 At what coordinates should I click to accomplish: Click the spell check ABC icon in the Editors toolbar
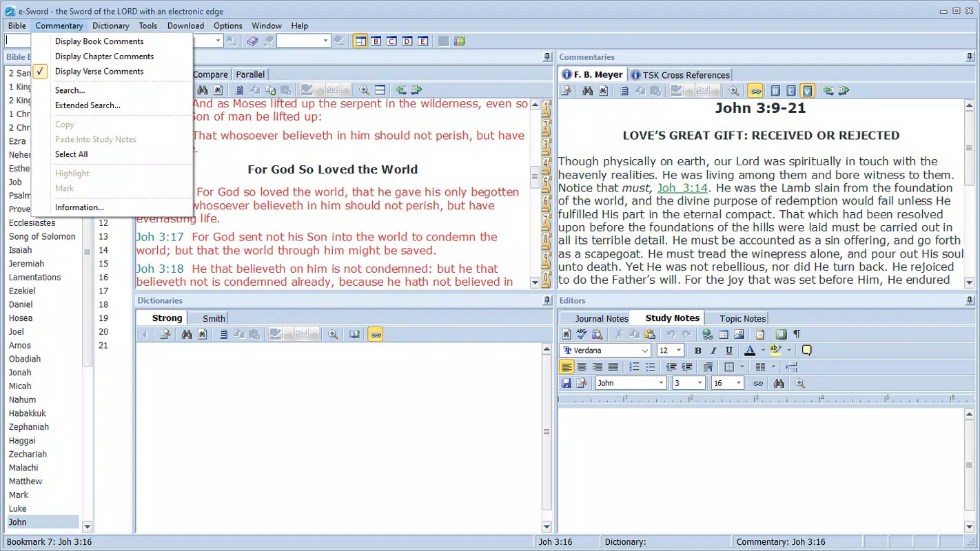click(x=582, y=334)
